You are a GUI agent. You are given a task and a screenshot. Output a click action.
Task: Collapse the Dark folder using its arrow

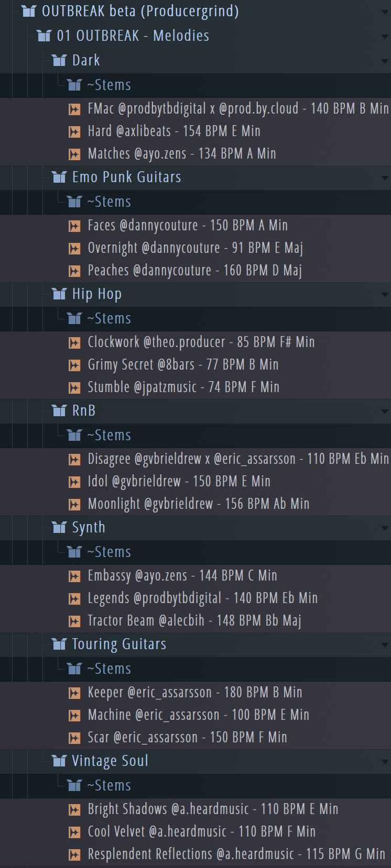coord(385,61)
